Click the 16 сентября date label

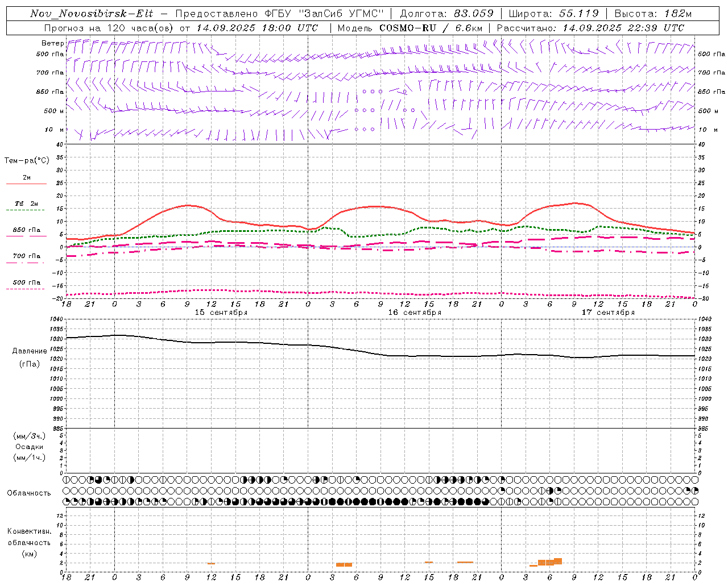click(415, 313)
